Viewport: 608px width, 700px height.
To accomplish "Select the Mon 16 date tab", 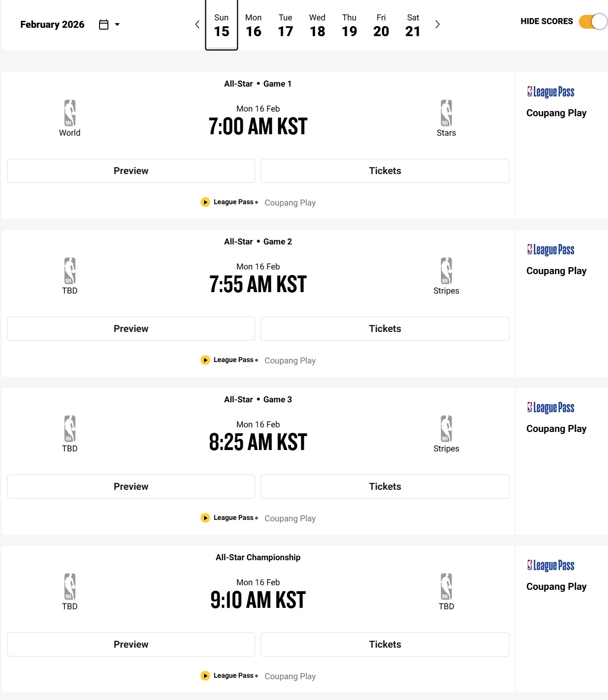I will point(253,25).
